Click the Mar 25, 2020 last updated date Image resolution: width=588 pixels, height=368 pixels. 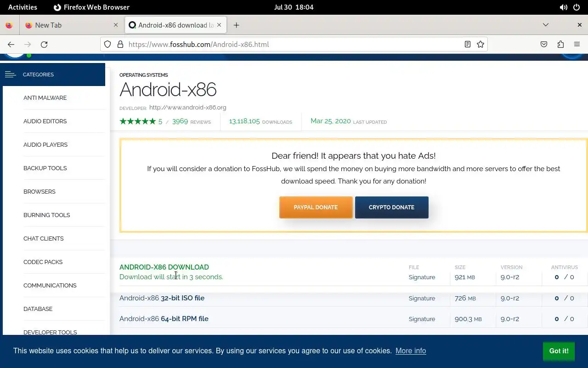331,121
